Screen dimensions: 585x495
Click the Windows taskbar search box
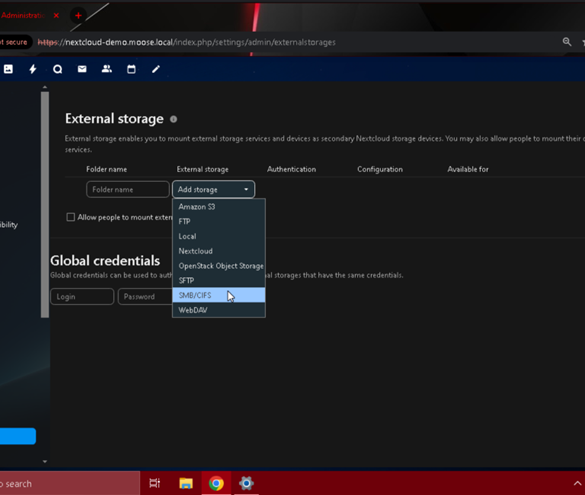tap(70, 483)
